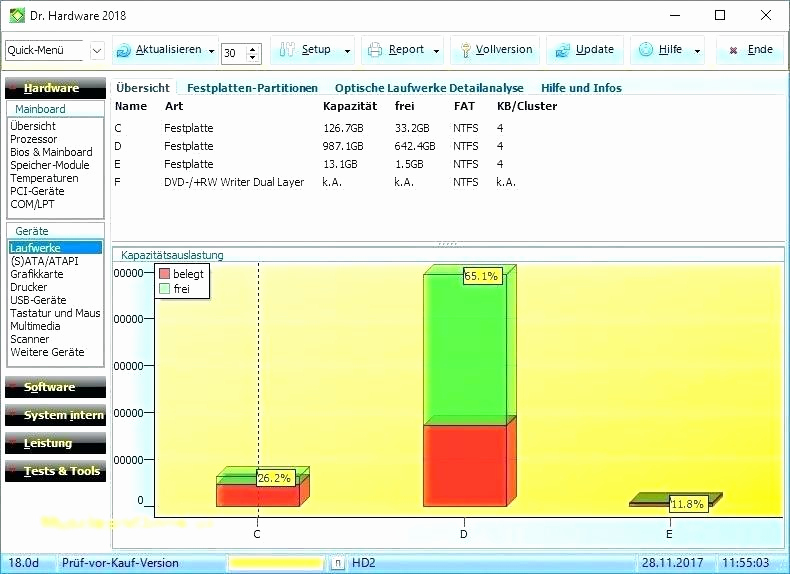Open the Quick-Menü dropdown
Viewport: 790px width, 574px height.
tap(97, 50)
